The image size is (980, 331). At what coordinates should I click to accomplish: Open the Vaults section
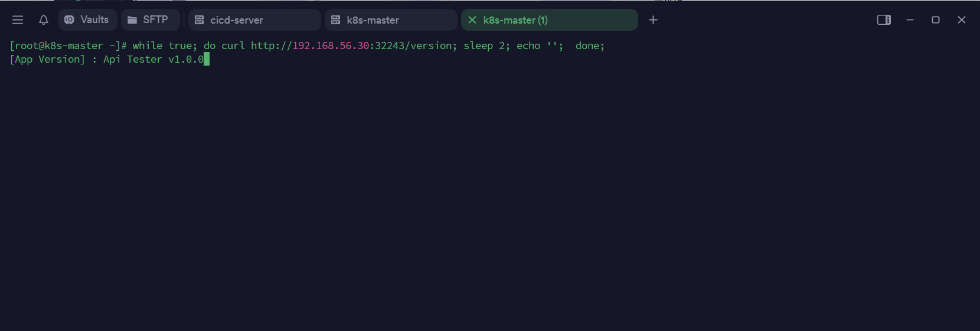click(87, 20)
